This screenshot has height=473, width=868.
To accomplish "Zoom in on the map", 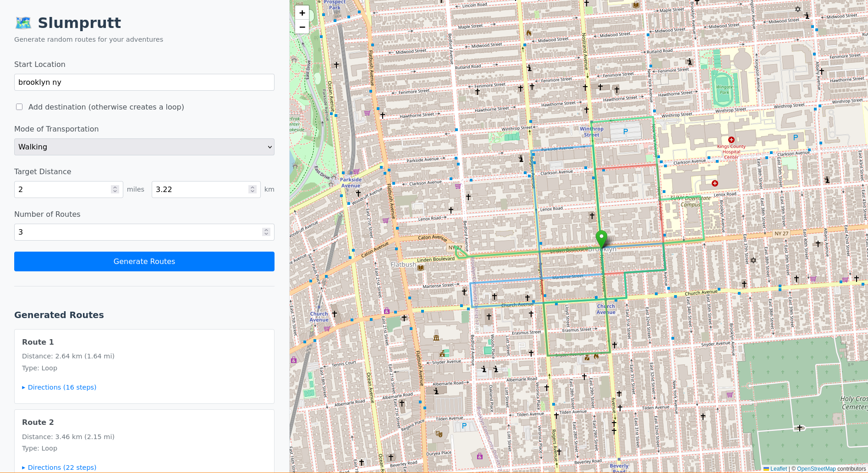I will click(302, 13).
